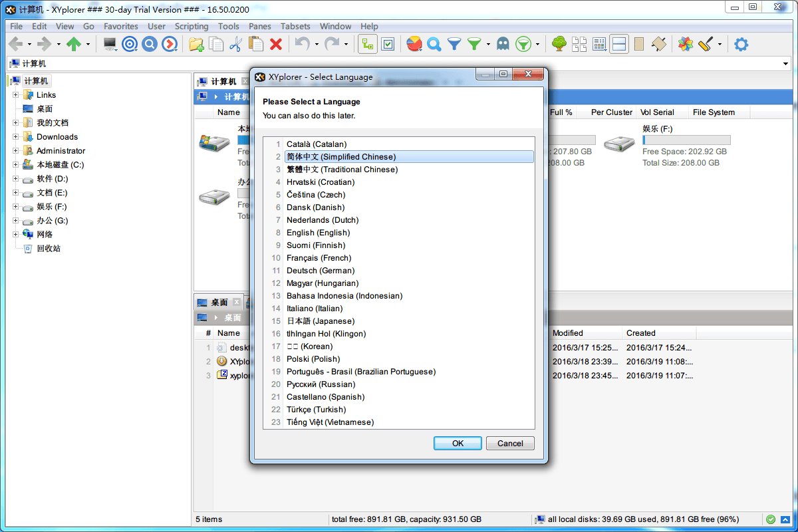This screenshot has height=532, width=798.
Task: Click the ghost icon in toolbar
Action: pos(503,45)
